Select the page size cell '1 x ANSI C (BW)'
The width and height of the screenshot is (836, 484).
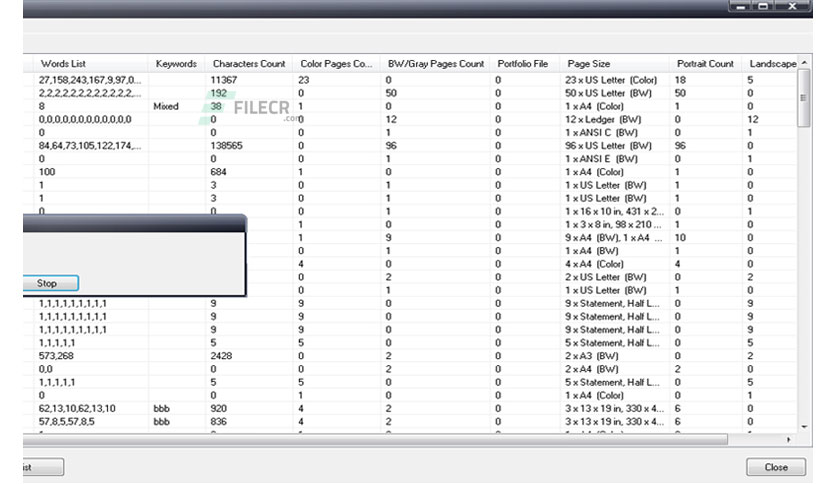(601, 132)
